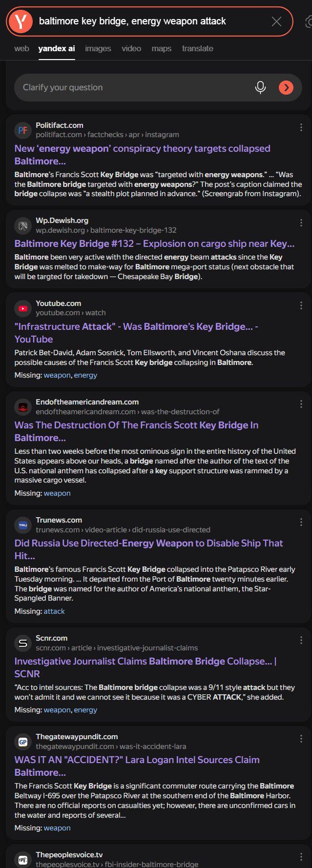Open options menu for Politifact result

click(x=301, y=127)
